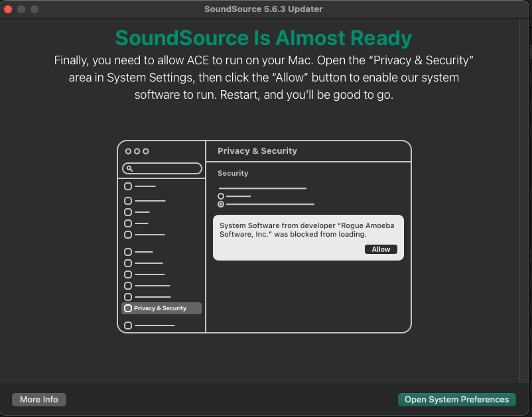Click the instruction paragraph about allowing ACE
532x417 pixels.
tap(263, 78)
